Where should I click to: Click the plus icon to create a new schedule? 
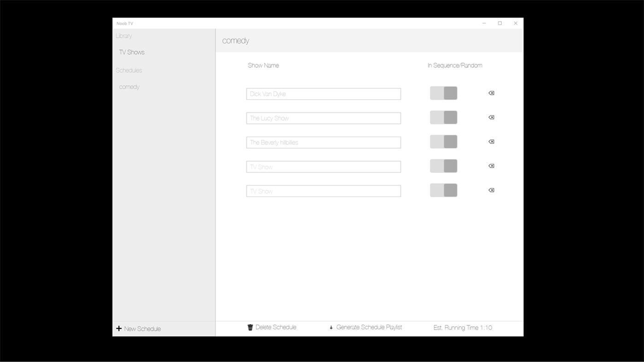coord(119,328)
